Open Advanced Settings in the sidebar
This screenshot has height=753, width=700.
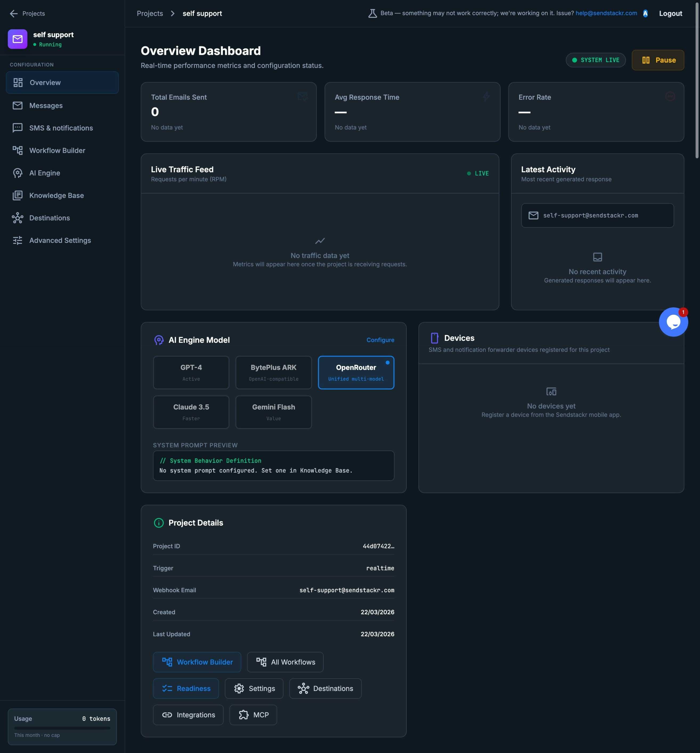click(x=60, y=240)
